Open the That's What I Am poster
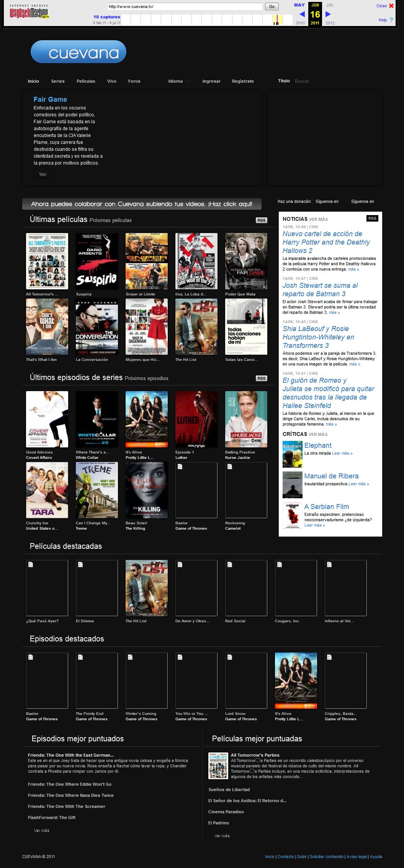 click(x=47, y=326)
